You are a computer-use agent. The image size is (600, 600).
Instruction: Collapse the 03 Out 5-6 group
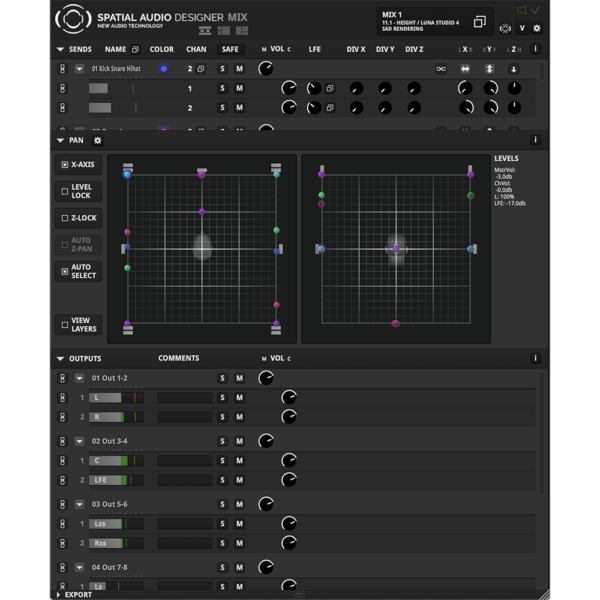pyautogui.click(x=79, y=504)
